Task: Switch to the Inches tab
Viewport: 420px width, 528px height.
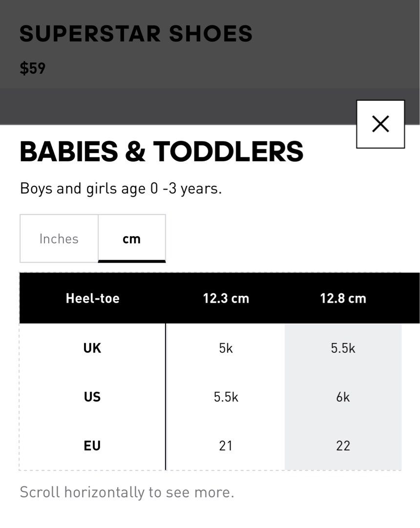Action: pos(59,239)
